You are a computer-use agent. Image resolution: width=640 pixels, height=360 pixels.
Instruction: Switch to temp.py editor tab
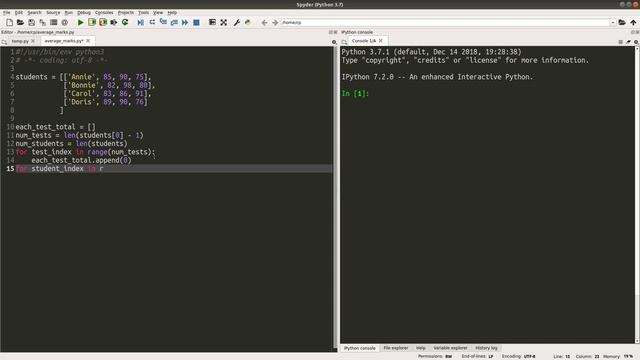point(20,41)
